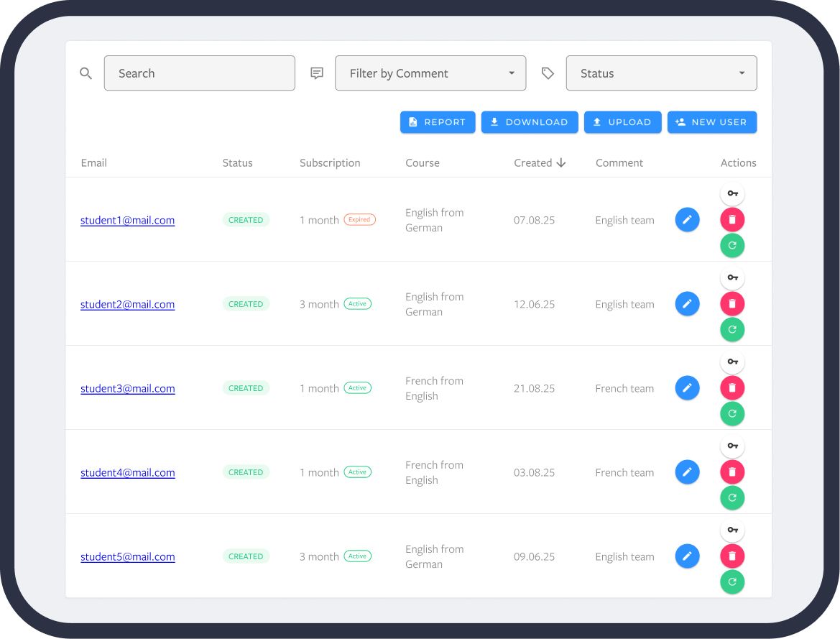Open the Status dropdown
This screenshot has height=639, width=840.
661,73
